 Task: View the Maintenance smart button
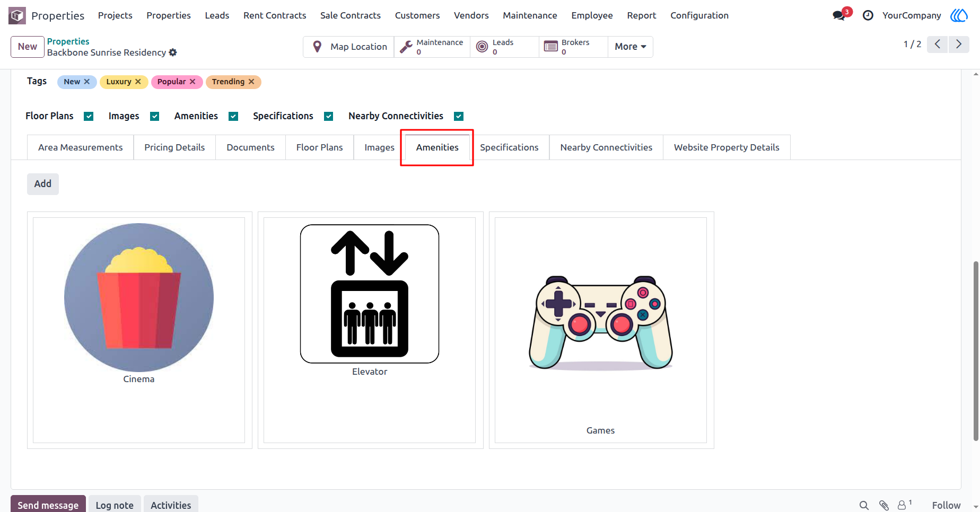click(432, 47)
